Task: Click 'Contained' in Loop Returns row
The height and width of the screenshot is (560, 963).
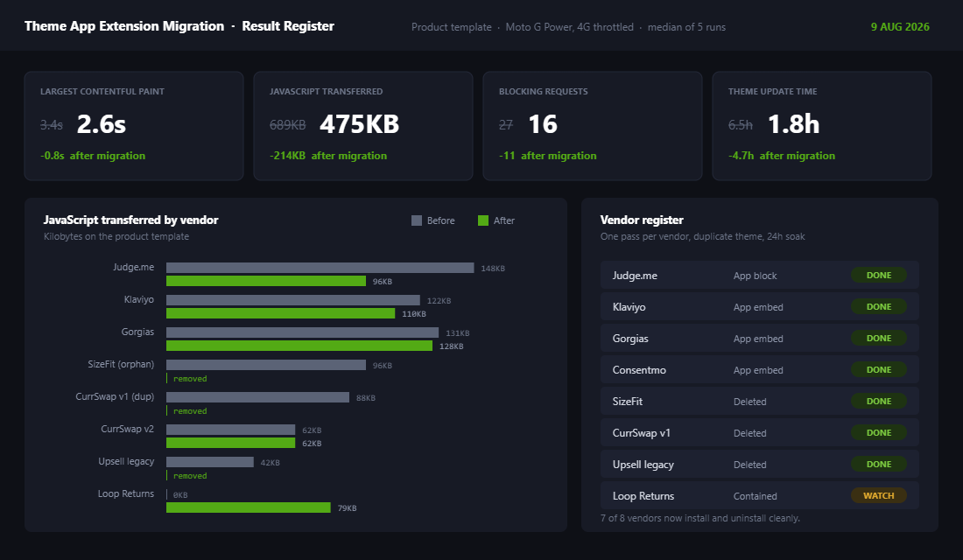Action: point(755,496)
